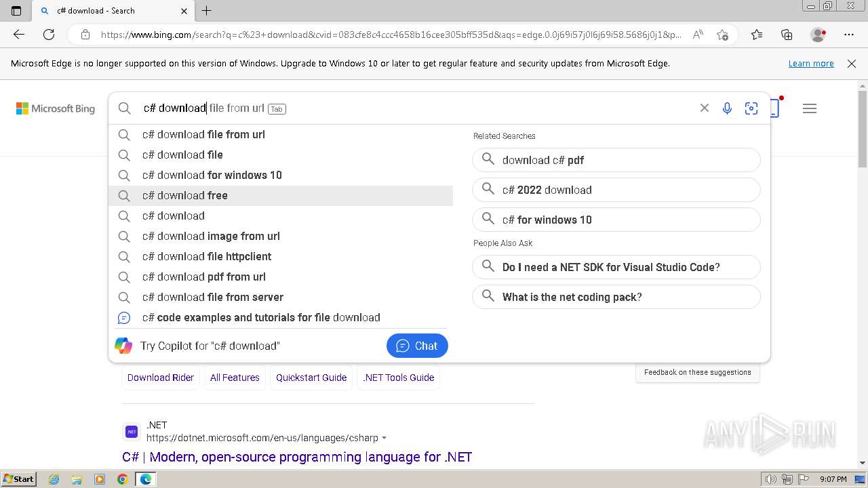The width and height of the screenshot is (868, 488).
Task: Open the media player taskbar icon
Action: [x=100, y=479]
